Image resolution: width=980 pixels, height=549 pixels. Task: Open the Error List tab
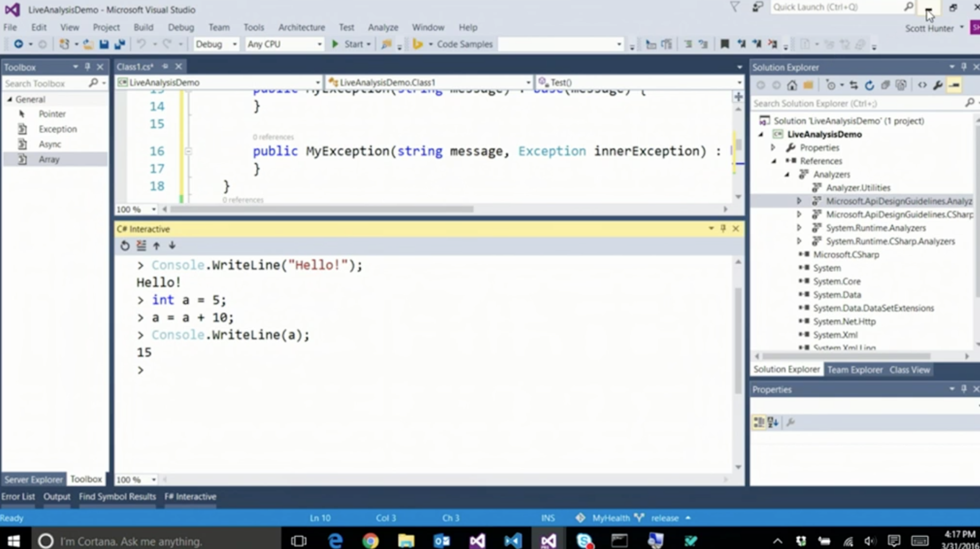click(x=18, y=497)
